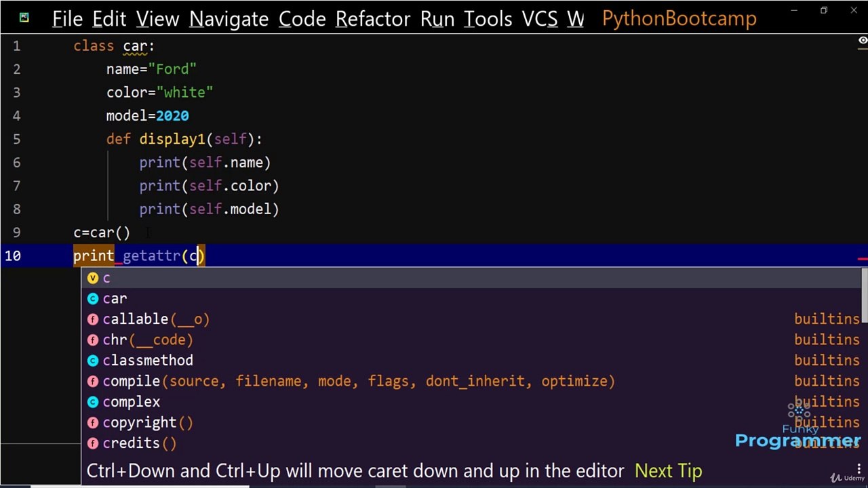Open the Edit menu
Screen dimensions: 868x488
pyautogui.click(x=109, y=18)
